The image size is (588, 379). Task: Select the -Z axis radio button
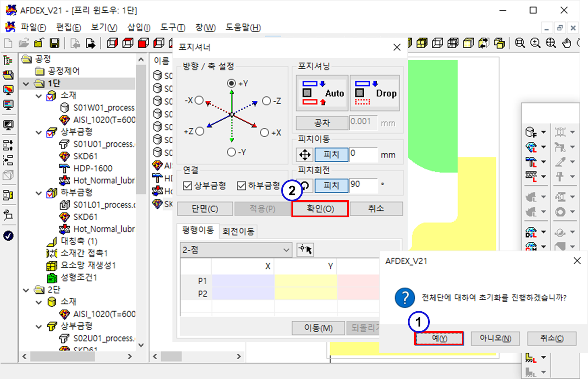266,101
